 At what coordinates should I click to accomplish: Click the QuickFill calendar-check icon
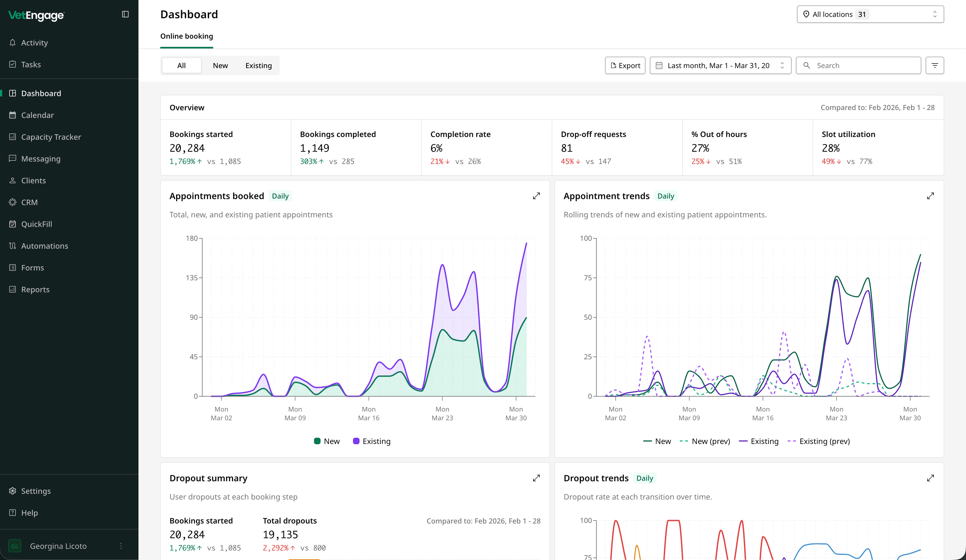click(x=13, y=224)
